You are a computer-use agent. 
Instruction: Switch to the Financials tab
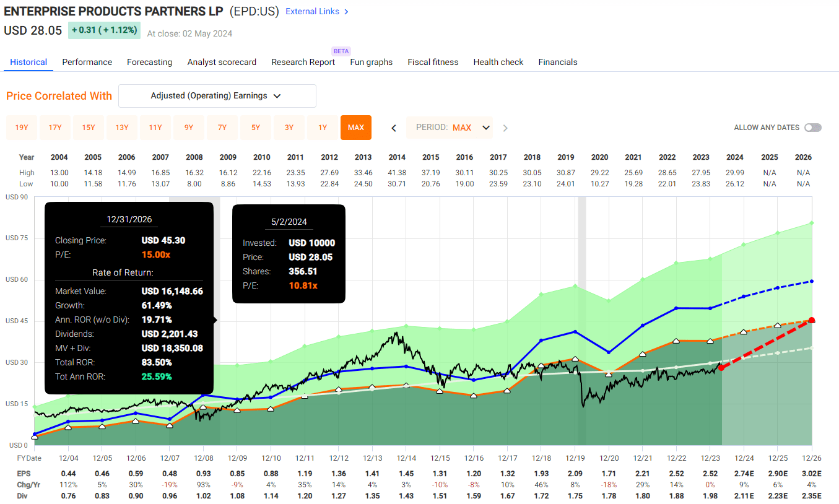pos(557,62)
